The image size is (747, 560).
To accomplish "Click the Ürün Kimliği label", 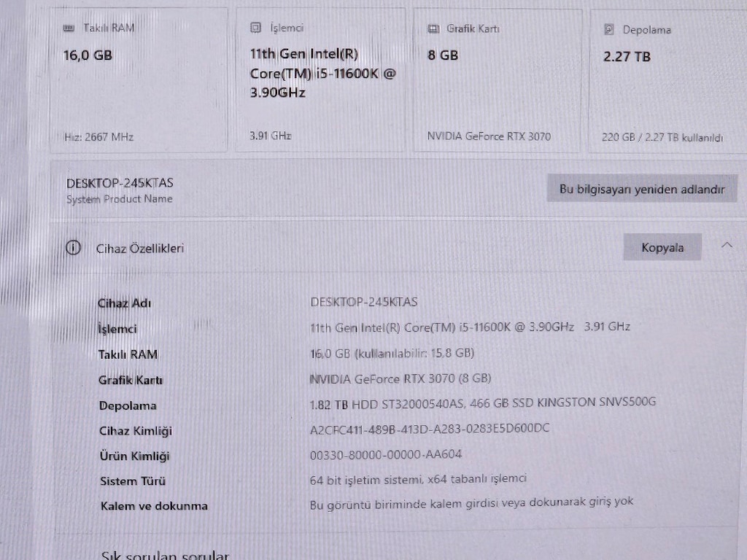I will (x=134, y=456).
